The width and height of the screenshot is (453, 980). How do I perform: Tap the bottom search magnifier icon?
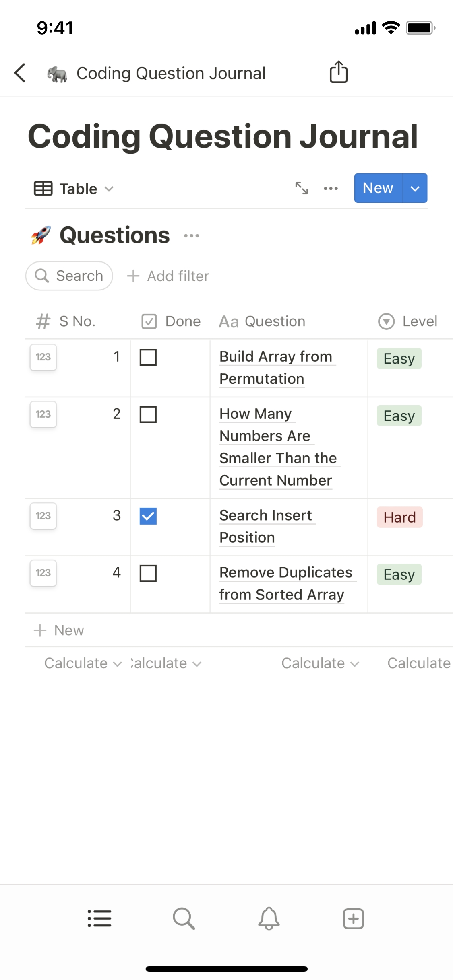[184, 918]
